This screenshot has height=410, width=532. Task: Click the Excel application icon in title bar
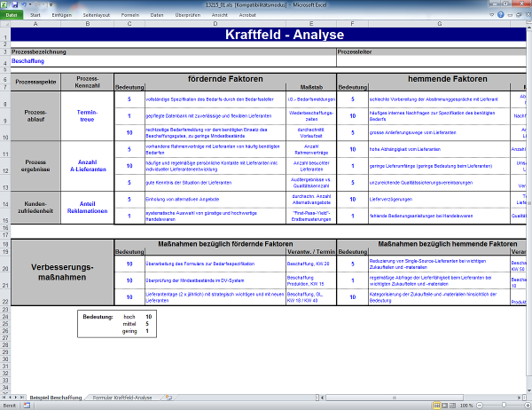(5, 4)
